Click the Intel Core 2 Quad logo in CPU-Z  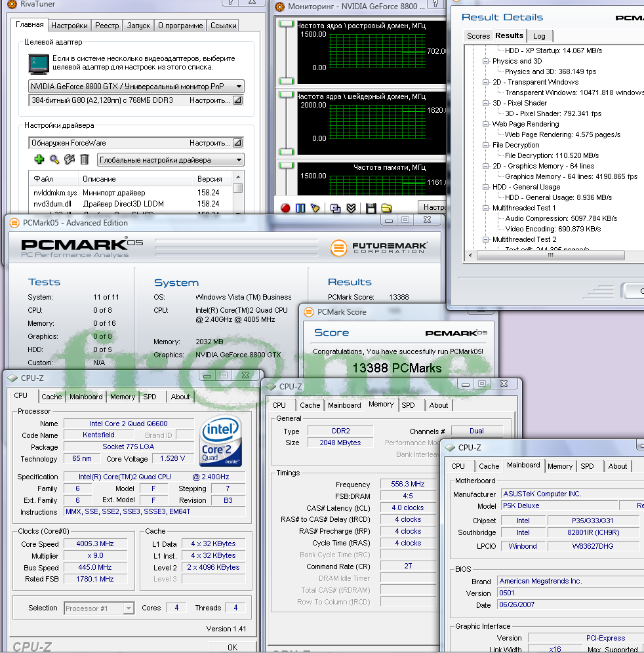[221, 441]
